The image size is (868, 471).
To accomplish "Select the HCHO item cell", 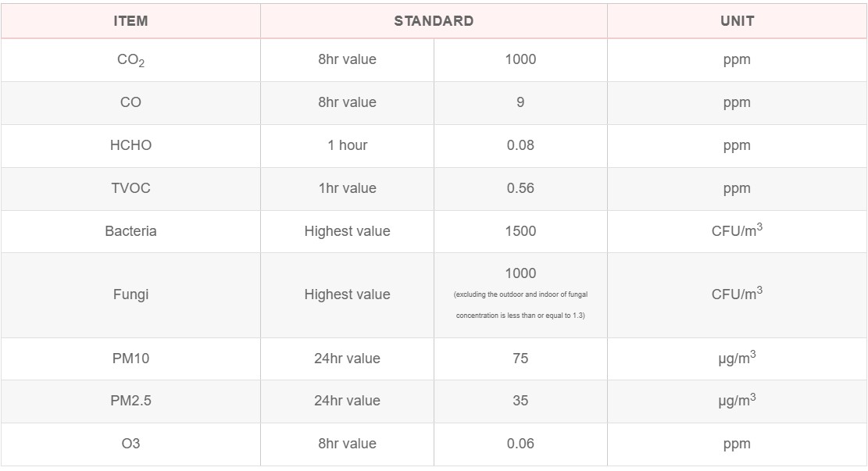I will pyautogui.click(x=130, y=145).
